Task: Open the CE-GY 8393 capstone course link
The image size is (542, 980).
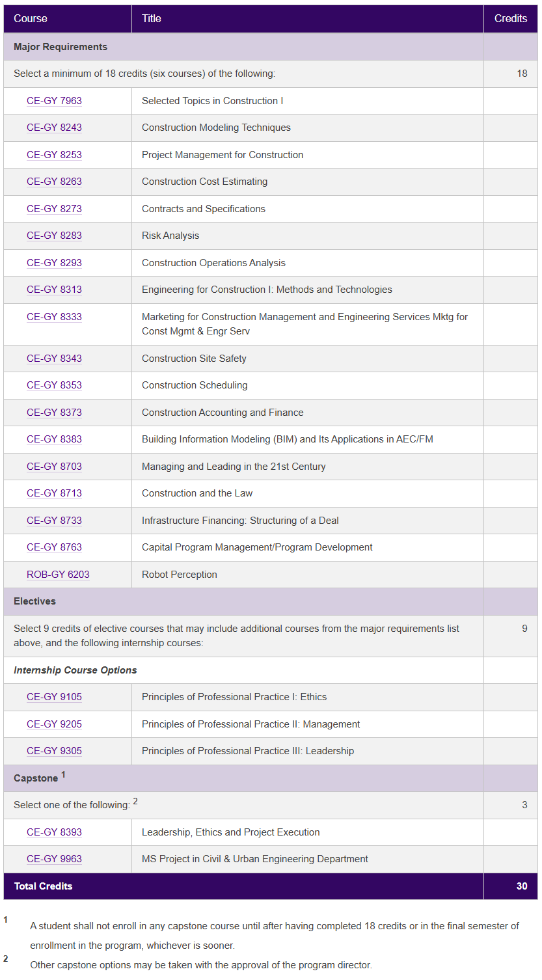Action: pyautogui.click(x=54, y=832)
